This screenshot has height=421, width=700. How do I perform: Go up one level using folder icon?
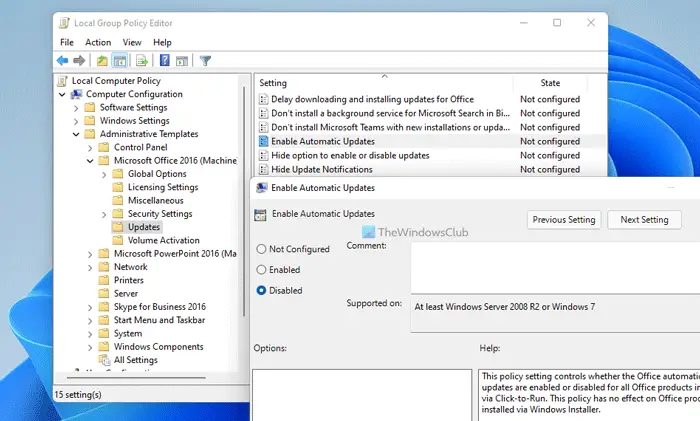tap(101, 60)
